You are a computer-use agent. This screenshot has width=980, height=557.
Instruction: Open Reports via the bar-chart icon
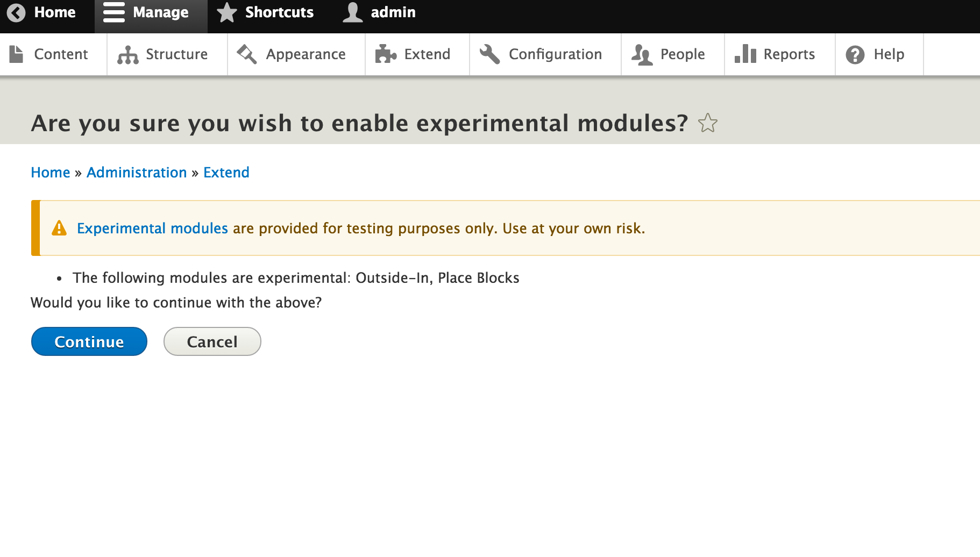745,54
